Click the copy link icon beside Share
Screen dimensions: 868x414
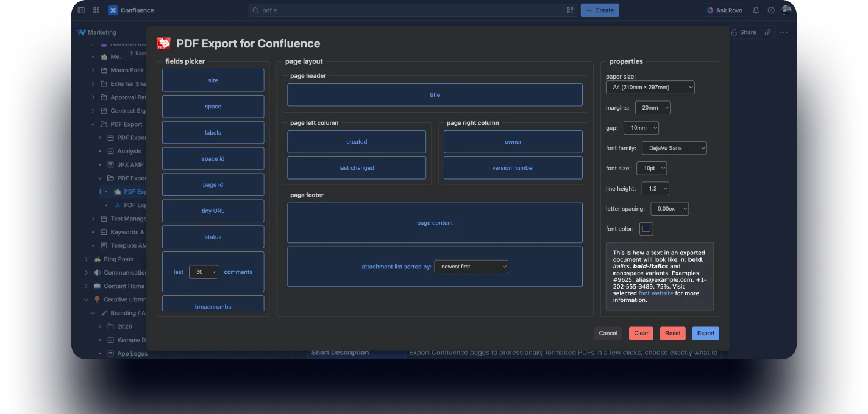768,32
